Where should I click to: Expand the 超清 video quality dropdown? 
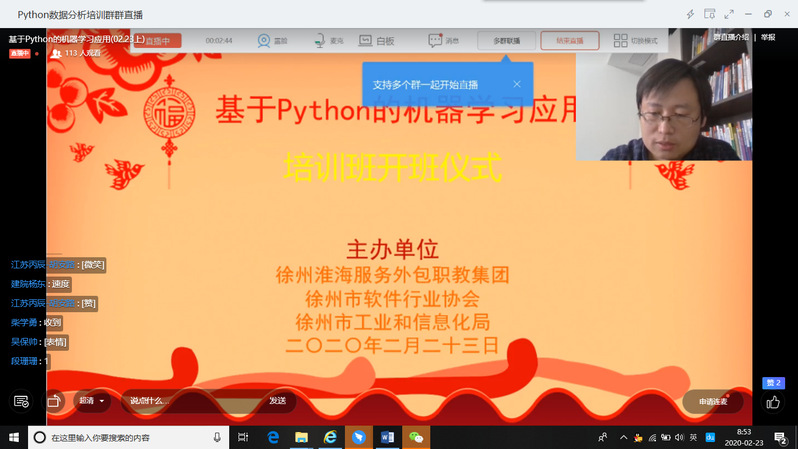pyautogui.click(x=93, y=400)
